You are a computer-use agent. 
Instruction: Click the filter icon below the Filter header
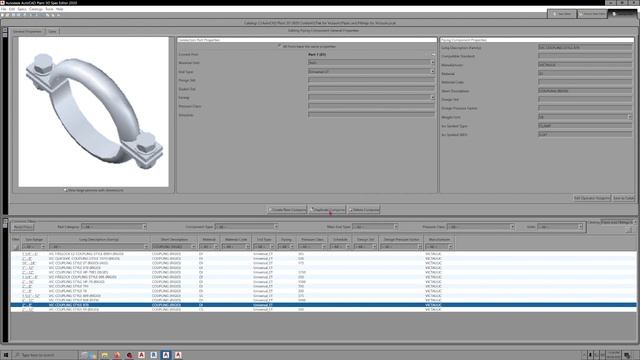[16, 247]
